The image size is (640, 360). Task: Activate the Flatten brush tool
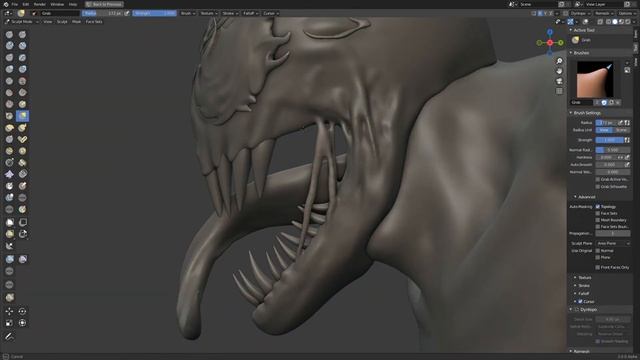coord(9,93)
